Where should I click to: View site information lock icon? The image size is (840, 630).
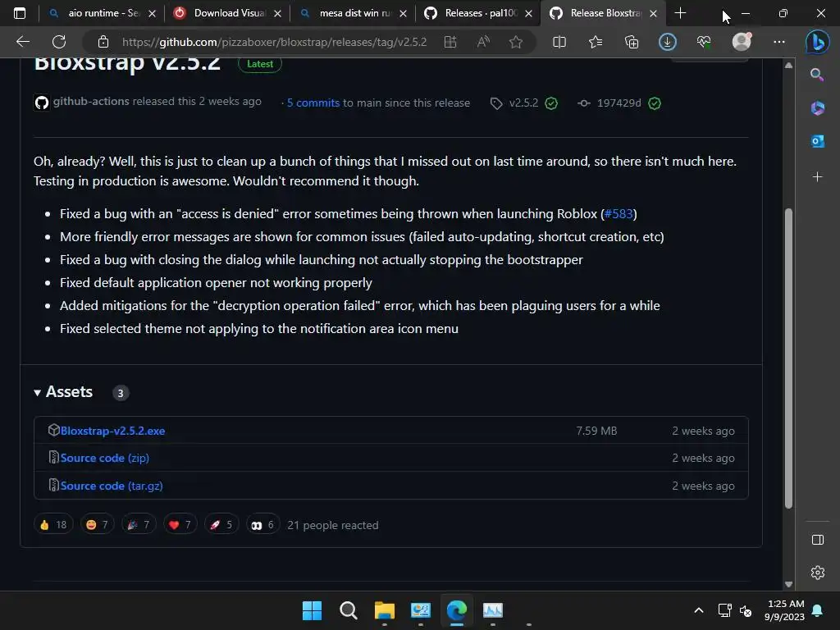103,42
